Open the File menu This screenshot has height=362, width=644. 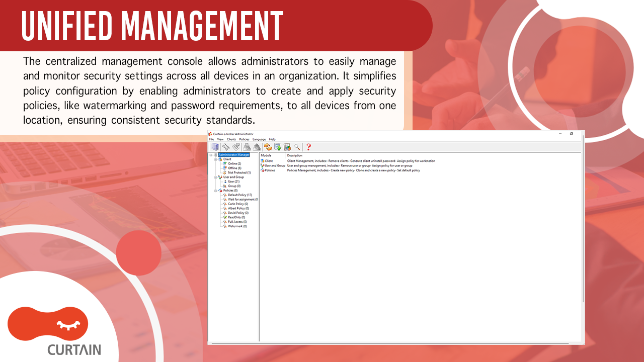211,139
